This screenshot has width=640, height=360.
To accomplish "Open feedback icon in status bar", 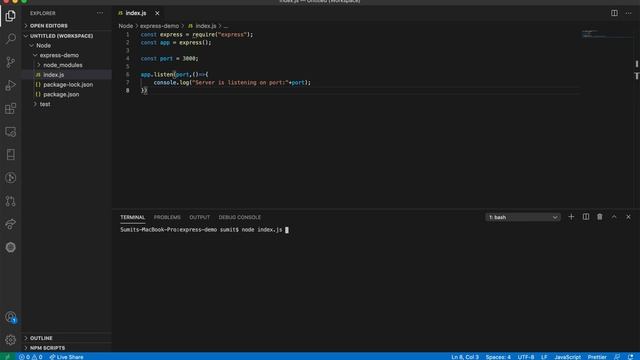I will (617, 357).
